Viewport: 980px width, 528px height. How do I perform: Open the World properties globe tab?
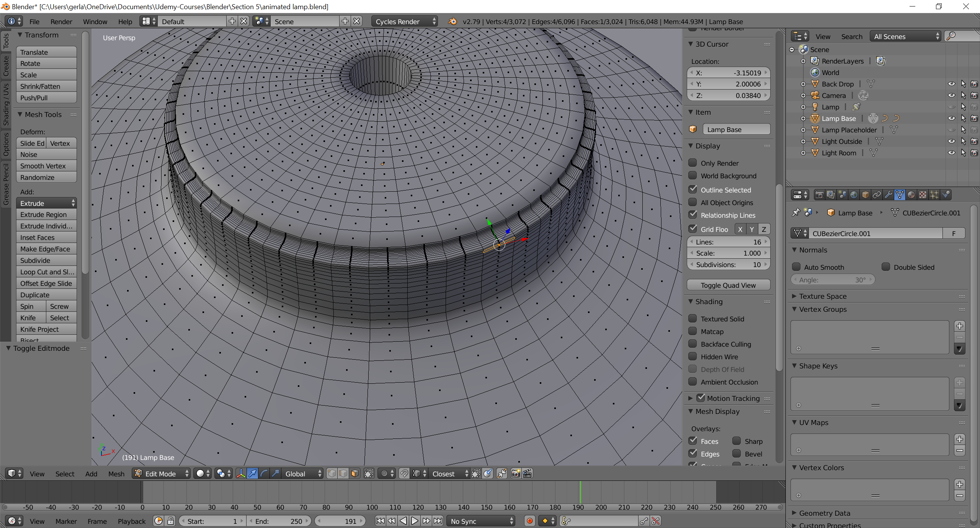[x=854, y=195]
